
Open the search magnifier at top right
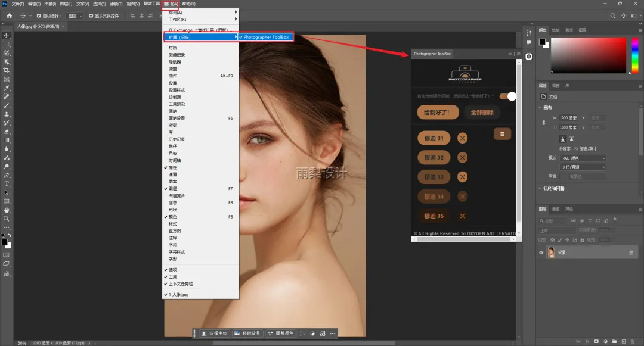pos(612,15)
